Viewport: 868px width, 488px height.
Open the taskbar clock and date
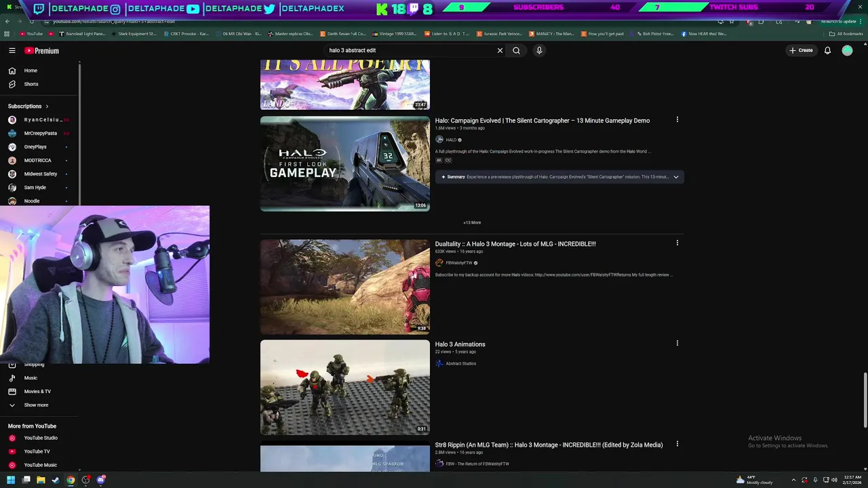click(852, 480)
